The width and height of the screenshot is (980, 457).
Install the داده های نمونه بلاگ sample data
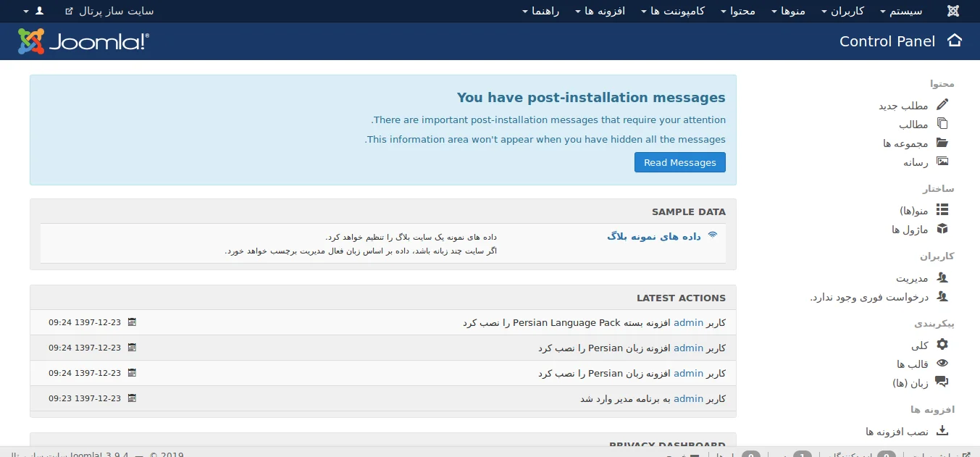click(653, 236)
